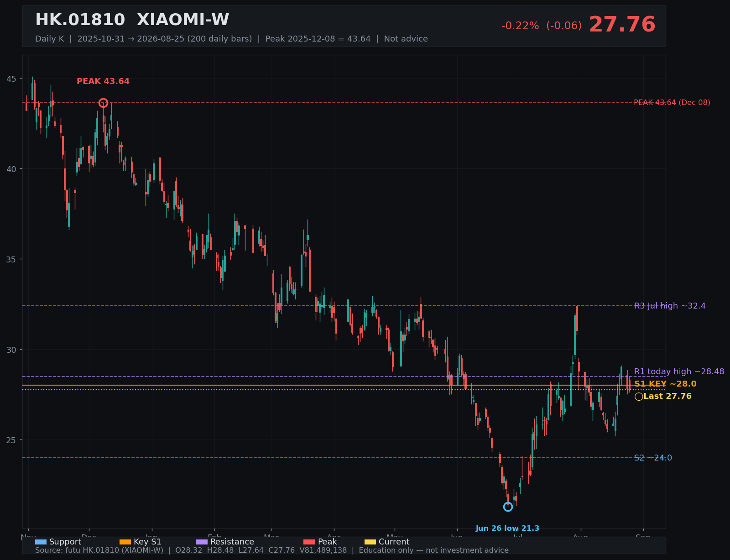Click the 'S1 KEY ~28.0' support label

(x=665, y=384)
